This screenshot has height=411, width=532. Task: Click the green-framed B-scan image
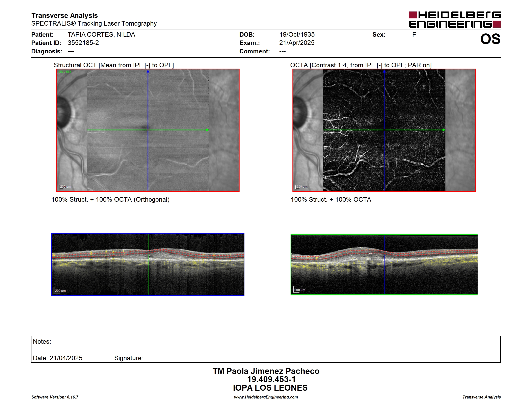pos(384,264)
